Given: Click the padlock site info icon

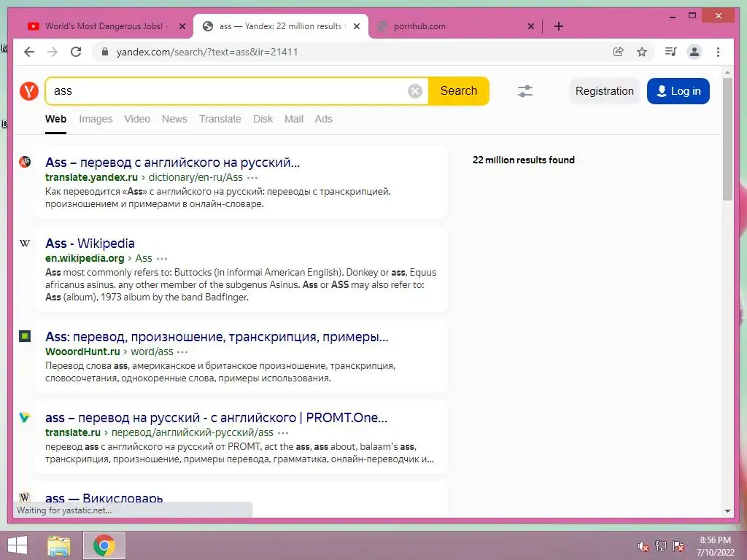Looking at the screenshot, I should [105, 52].
